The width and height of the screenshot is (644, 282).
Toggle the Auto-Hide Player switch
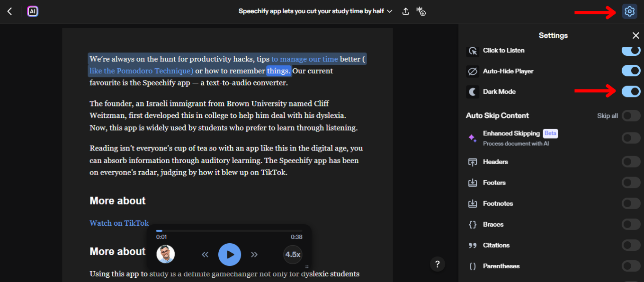pyautogui.click(x=631, y=71)
